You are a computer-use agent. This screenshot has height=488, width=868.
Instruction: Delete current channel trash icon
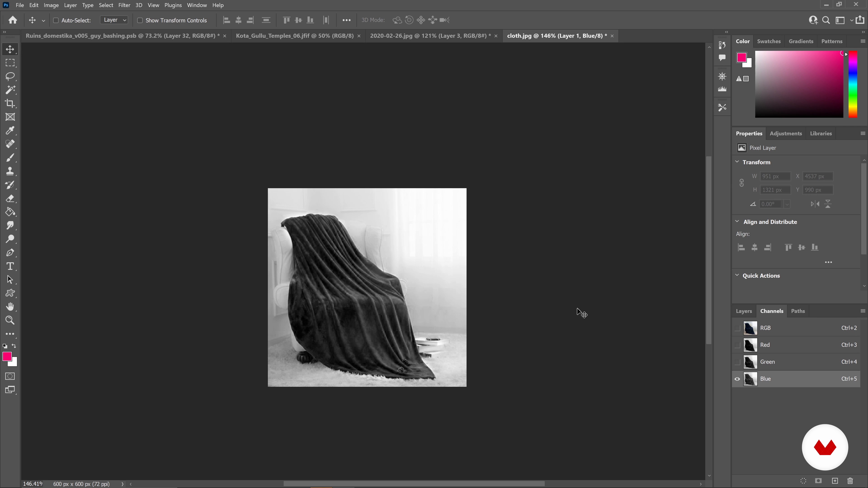coord(850,481)
